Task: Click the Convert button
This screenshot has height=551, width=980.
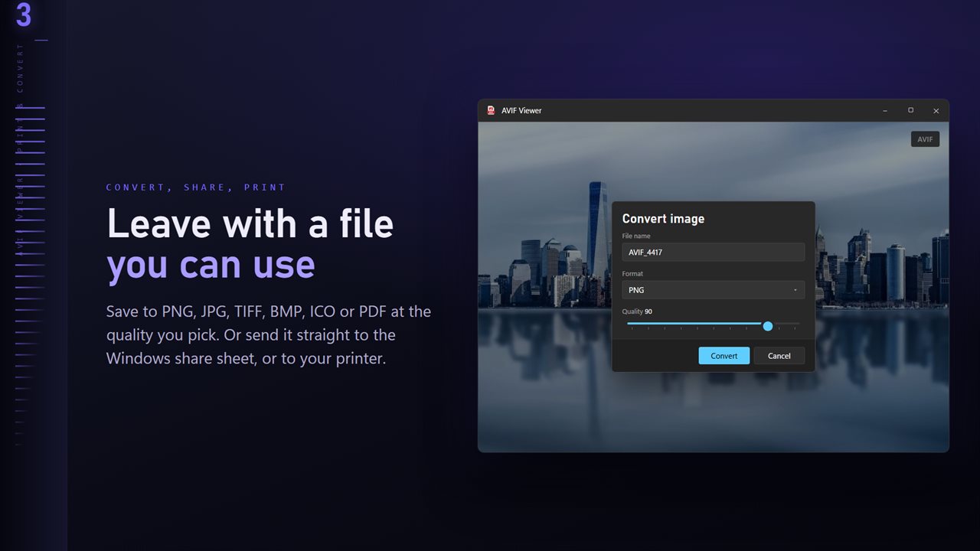Action: pos(724,356)
